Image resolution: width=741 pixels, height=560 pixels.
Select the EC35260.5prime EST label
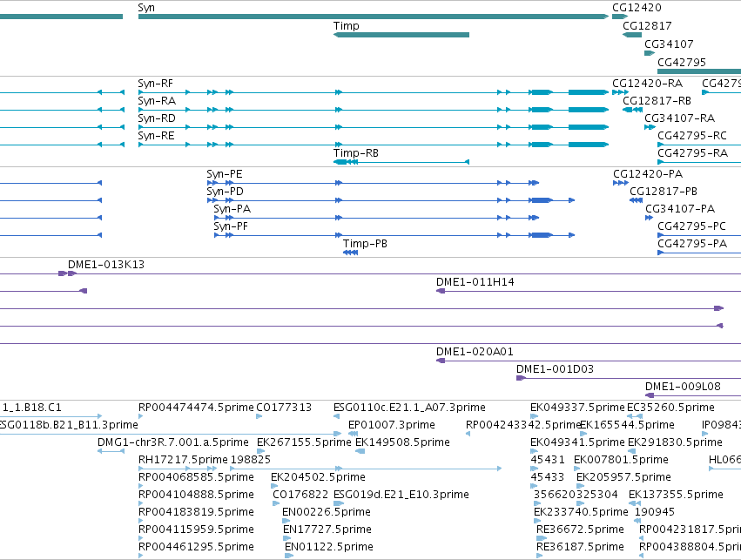(670, 408)
